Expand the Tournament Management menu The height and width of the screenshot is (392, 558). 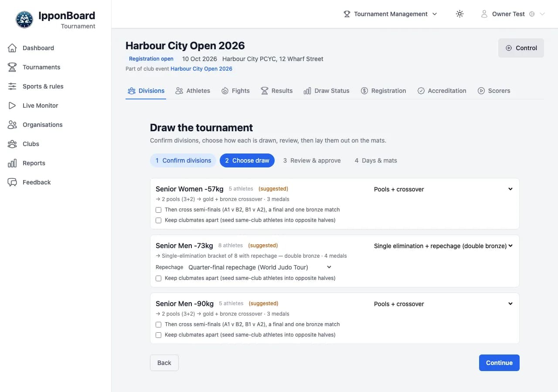(390, 14)
